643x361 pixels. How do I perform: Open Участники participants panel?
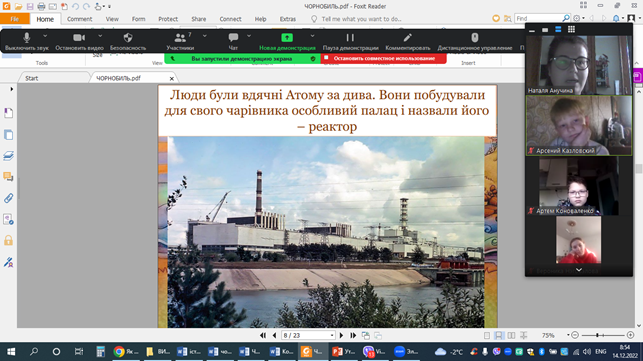[180, 41]
